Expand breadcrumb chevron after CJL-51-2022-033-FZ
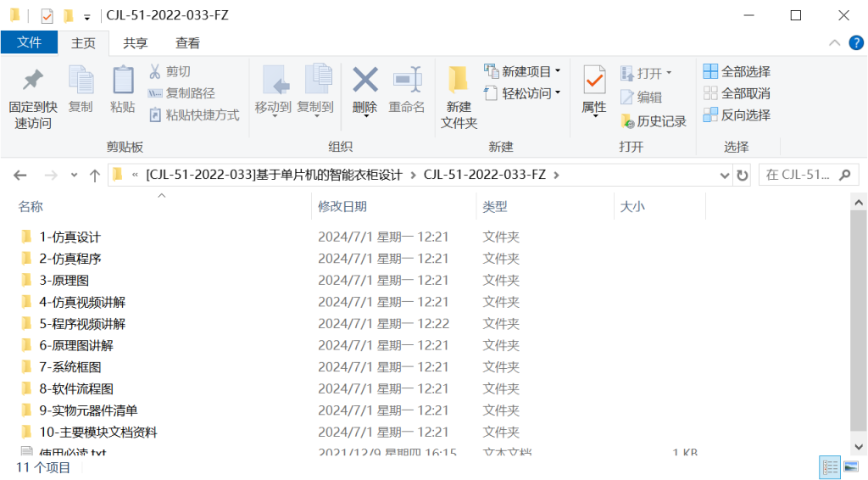The width and height of the screenshot is (868, 480). coord(556,175)
